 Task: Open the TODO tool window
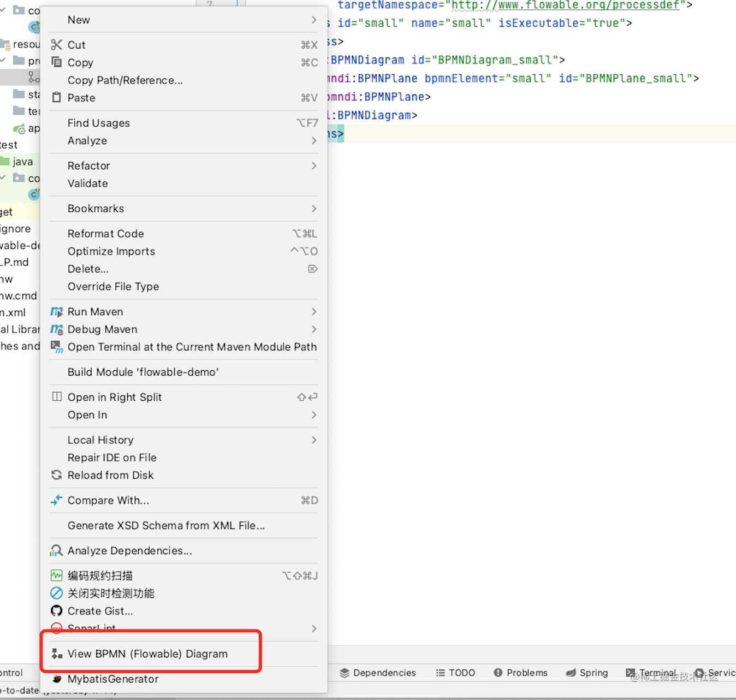[456, 673]
